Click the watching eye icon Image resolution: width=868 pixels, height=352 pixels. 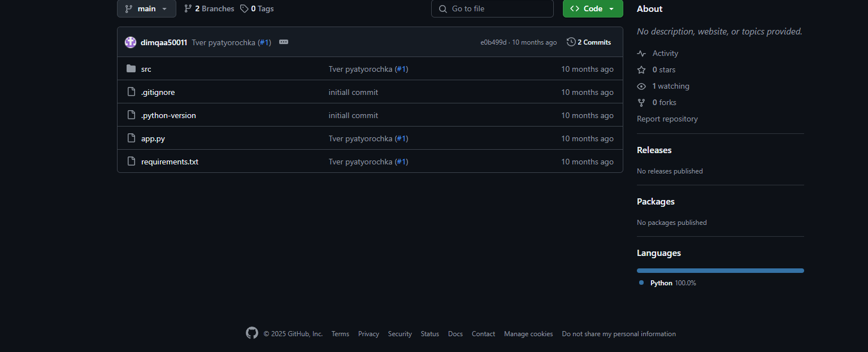click(641, 86)
